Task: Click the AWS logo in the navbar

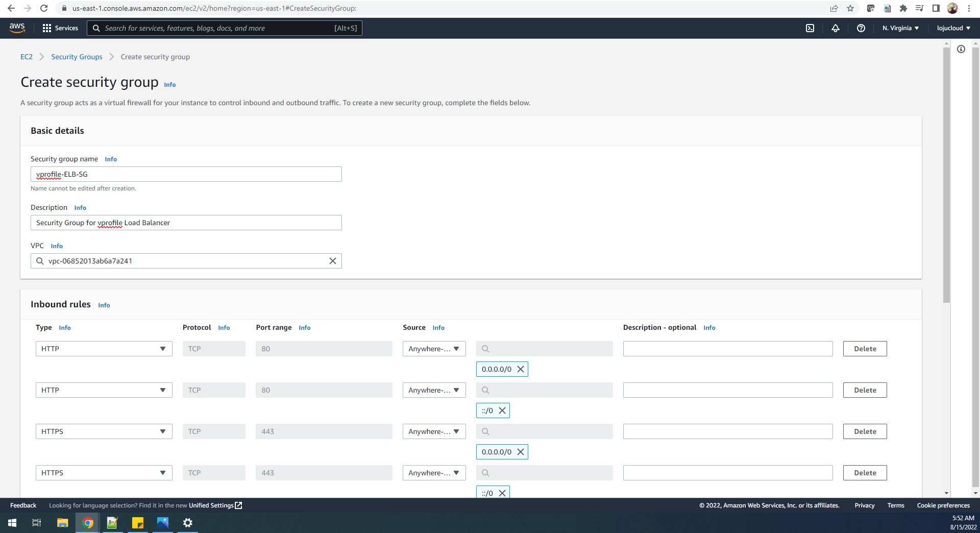Action: [x=16, y=28]
